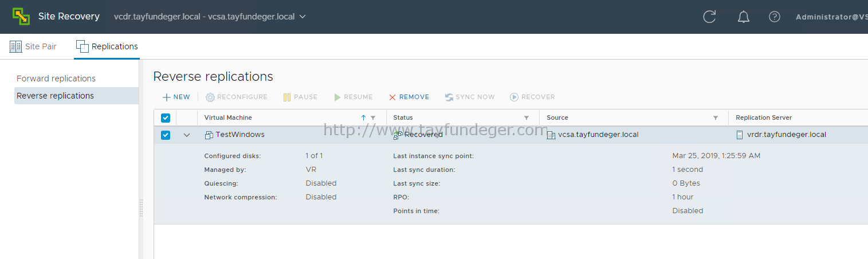Open notifications bell icon
Image resolution: width=868 pixels, height=259 pixels.
(x=743, y=17)
